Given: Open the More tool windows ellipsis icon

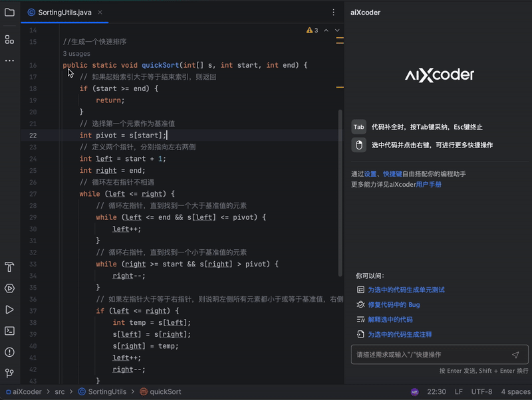Looking at the screenshot, I should click(9, 61).
